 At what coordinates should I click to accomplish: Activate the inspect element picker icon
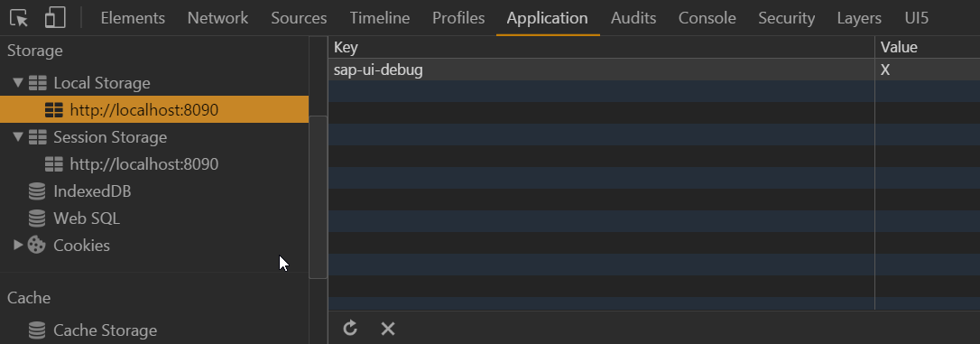[x=19, y=18]
